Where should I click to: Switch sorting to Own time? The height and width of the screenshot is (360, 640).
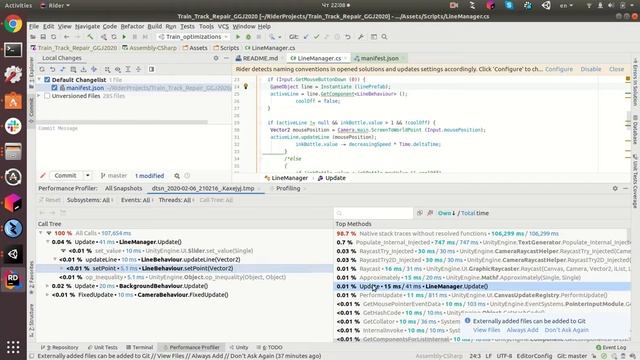click(x=446, y=213)
